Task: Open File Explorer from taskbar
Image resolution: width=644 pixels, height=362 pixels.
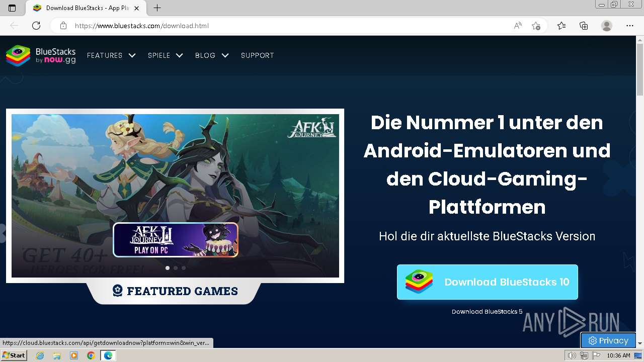Action: pyautogui.click(x=57, y=355)
